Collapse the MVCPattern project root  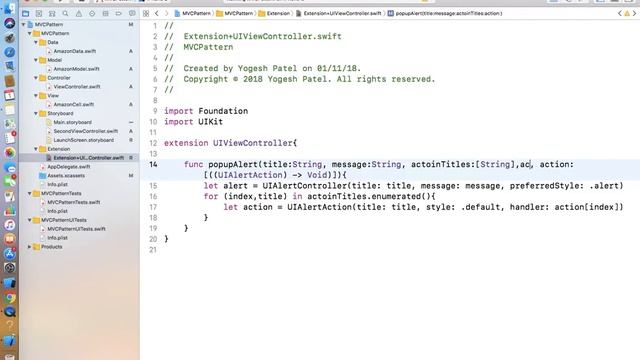pyautogui.click(x=24, y=24)
